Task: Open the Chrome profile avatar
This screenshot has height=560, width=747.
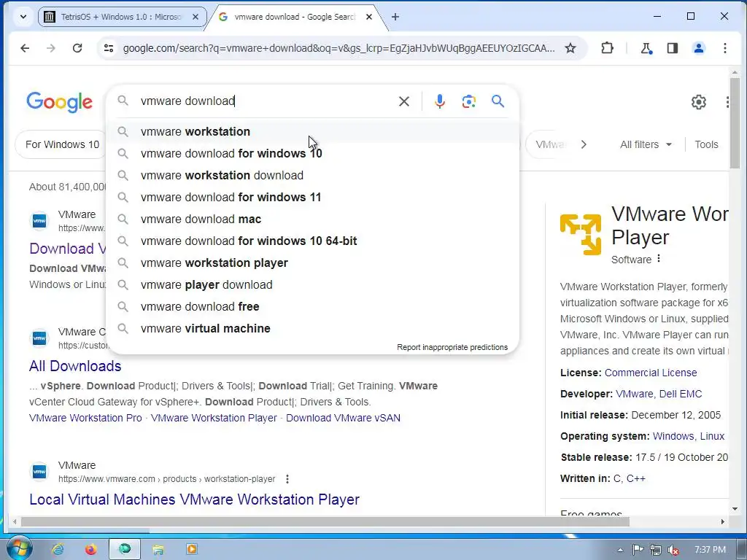Action: pyautogui.click(x=698, y=48)
